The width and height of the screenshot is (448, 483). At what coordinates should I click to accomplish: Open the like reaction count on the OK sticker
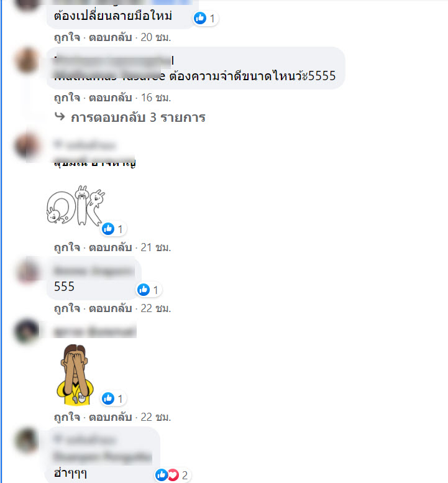click(113, 229)
